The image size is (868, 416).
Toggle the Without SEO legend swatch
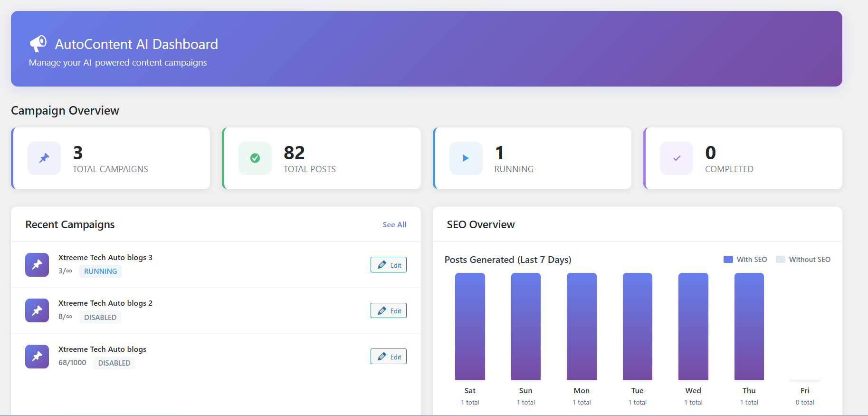point(781,260)
